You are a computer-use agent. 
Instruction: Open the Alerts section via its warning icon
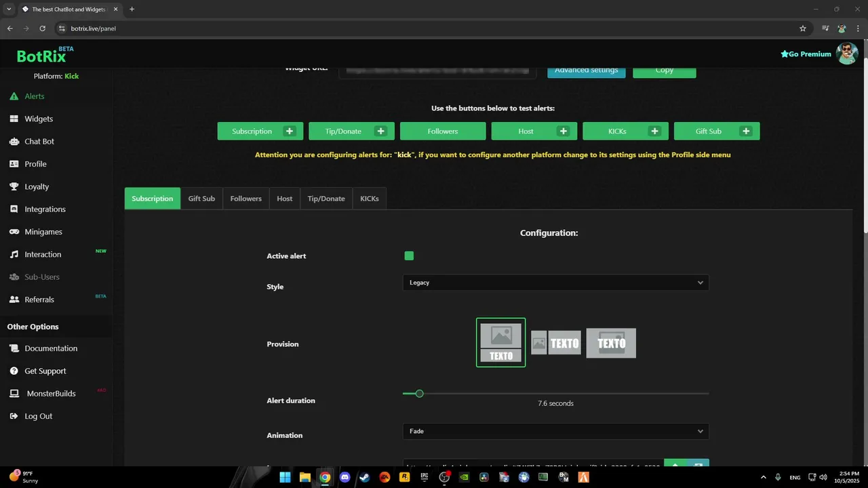click(14, 96)
